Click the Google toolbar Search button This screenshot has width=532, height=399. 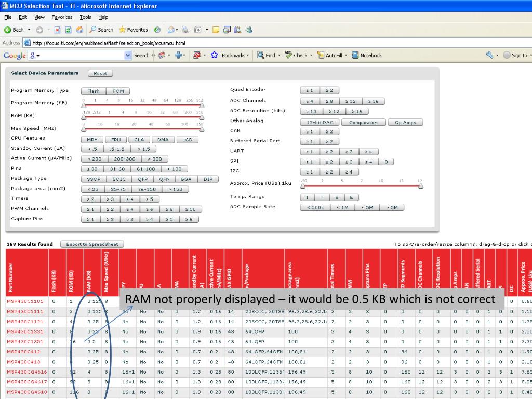click(141, 55)
